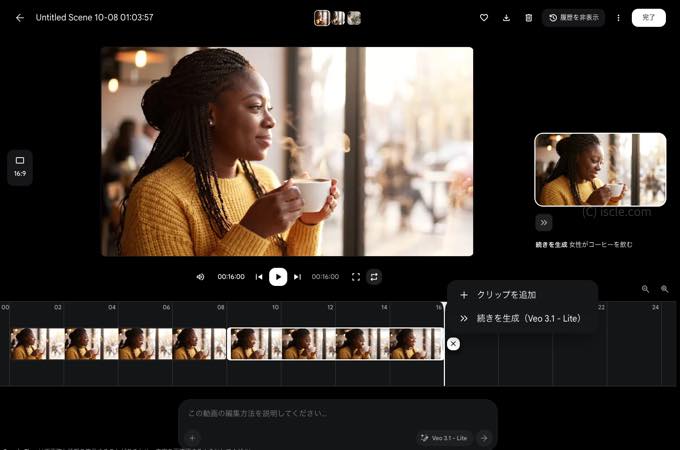This screenshot has width=680, height=450.
Task: Click the 完了 button
Action: coord(649,18)
